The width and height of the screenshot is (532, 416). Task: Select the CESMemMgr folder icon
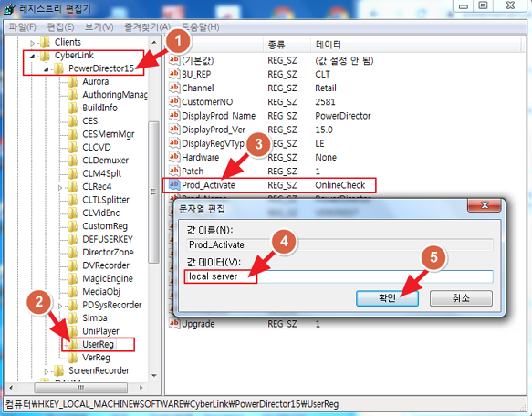(x=72, y=134)
